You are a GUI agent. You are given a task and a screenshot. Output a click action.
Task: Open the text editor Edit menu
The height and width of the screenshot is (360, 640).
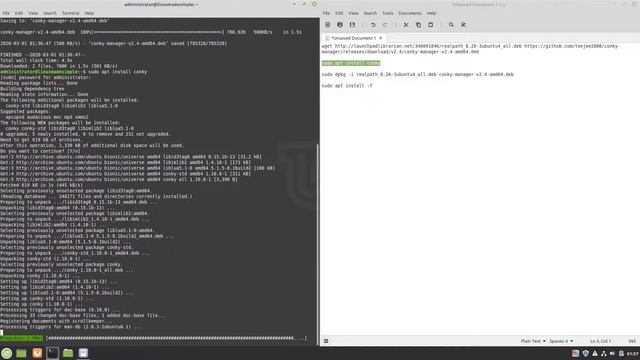click(x=339, y=13)
